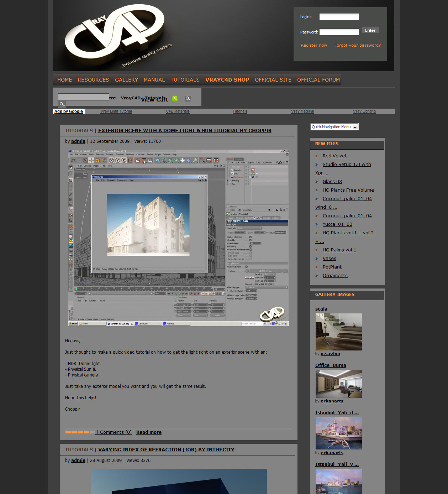The width and height of the screenshot is (448, 494).
Task: Open the Istanbul_Yali_y gallery title link
Action: tap(337, 464)
